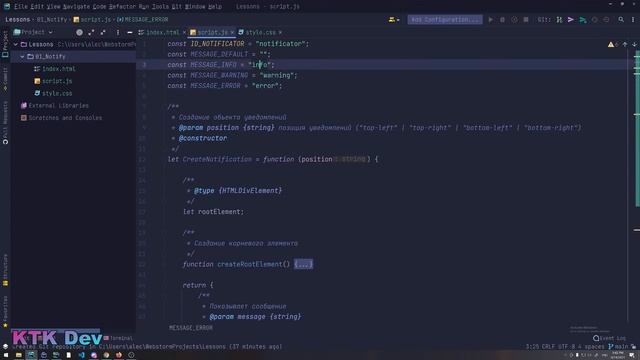
Task: Open the Refactor menu
Action: tap(122, 7)
